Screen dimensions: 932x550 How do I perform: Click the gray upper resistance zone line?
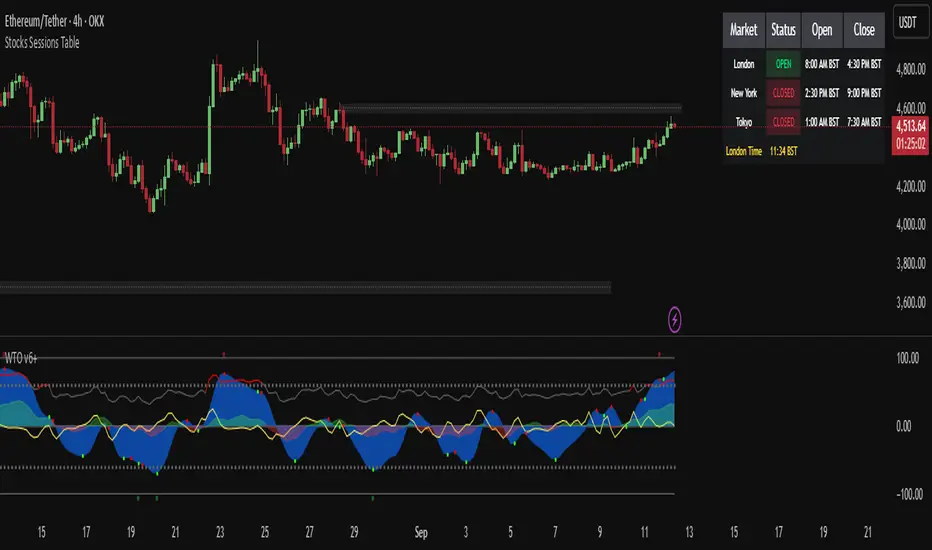511,108
